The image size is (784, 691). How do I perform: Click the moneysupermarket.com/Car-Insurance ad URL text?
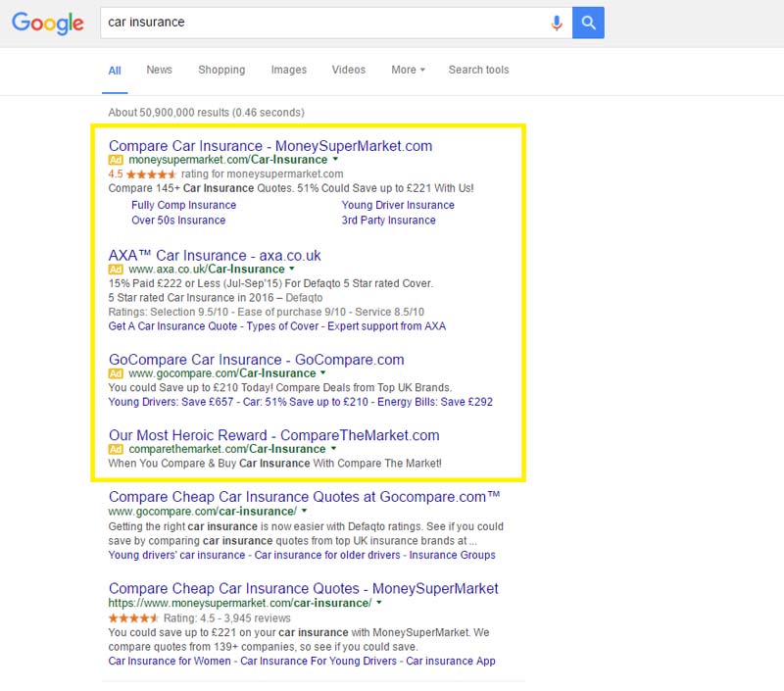click(x=228, y=160)
